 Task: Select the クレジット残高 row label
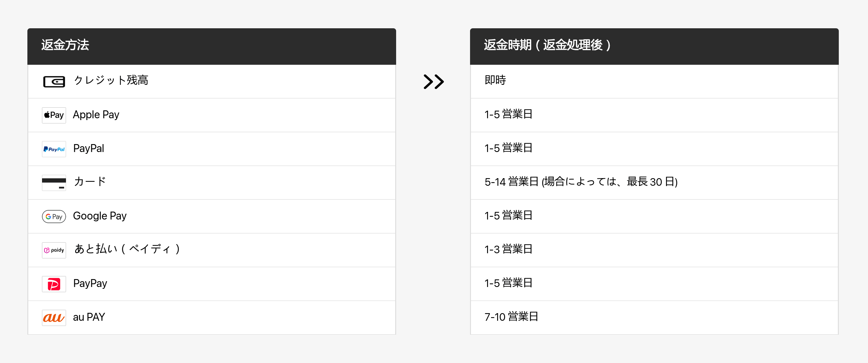111,81
